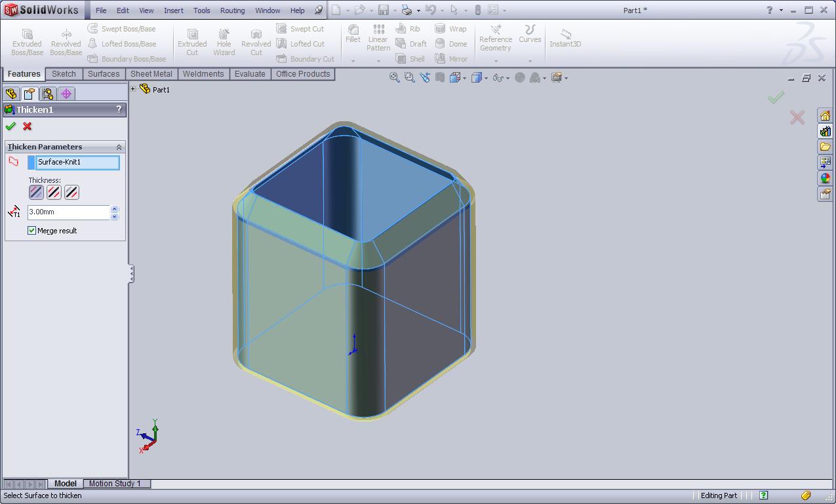Viewport: 836px width, 504px height.
Task: Open the PropertyManager tab icon
Action: (x=30, y=94)
